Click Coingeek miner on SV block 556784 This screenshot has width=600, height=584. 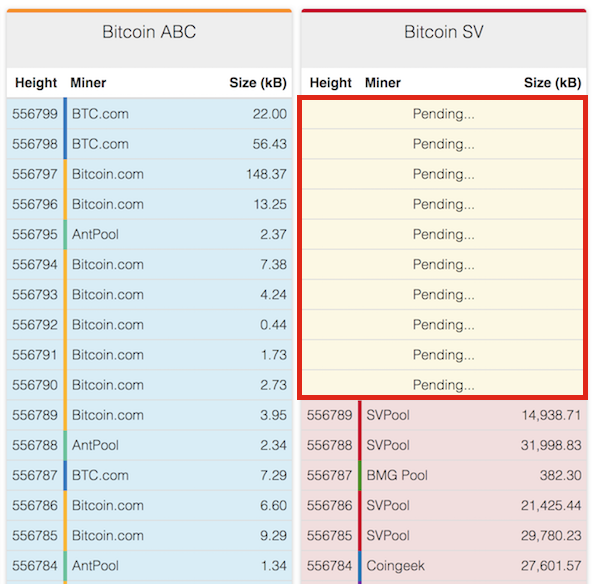395,566
